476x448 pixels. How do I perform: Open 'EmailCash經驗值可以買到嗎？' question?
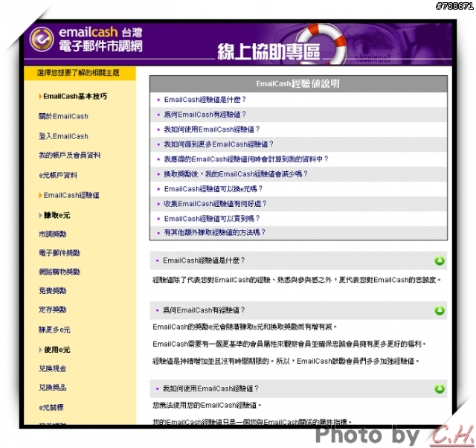click(x=212, y=219)
